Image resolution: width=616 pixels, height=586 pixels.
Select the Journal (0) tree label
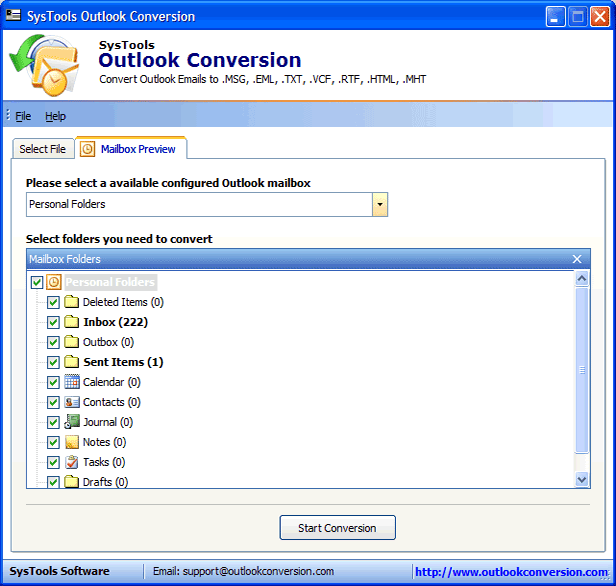pos(108,422)
